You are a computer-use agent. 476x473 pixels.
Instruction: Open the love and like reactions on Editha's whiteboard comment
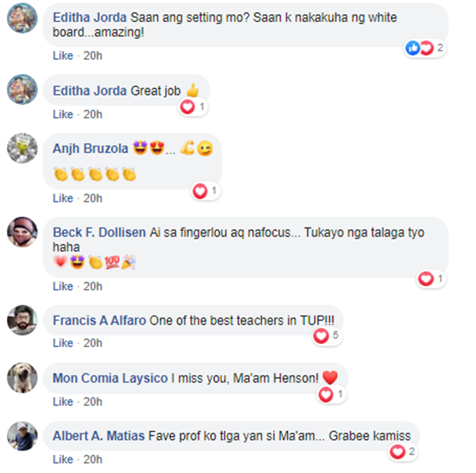click(425, 48)
